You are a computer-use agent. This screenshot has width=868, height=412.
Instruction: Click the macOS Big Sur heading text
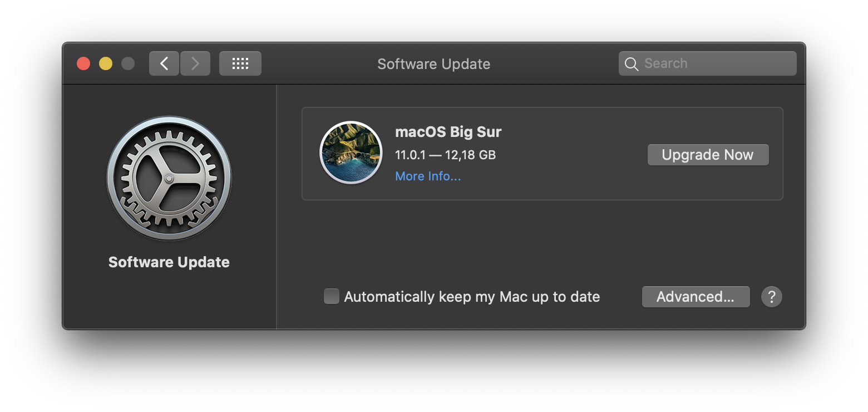tap(448, 132)
